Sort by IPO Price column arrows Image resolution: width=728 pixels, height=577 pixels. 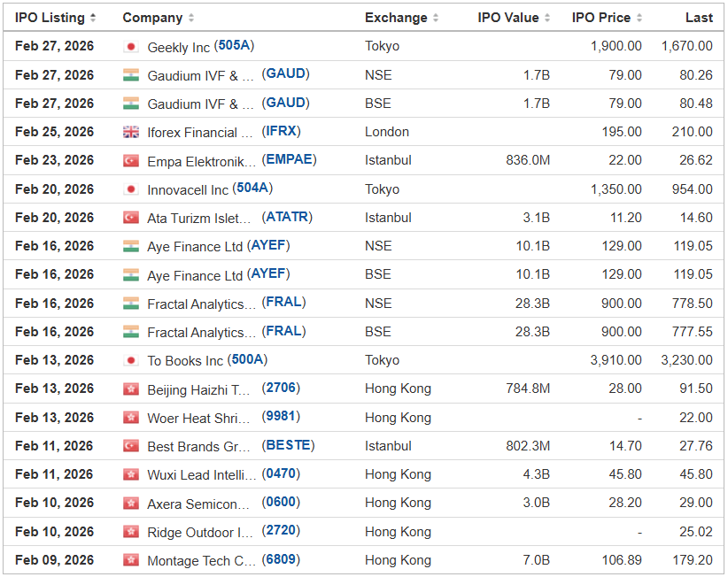pyautogui.click(x=639, y=18)
